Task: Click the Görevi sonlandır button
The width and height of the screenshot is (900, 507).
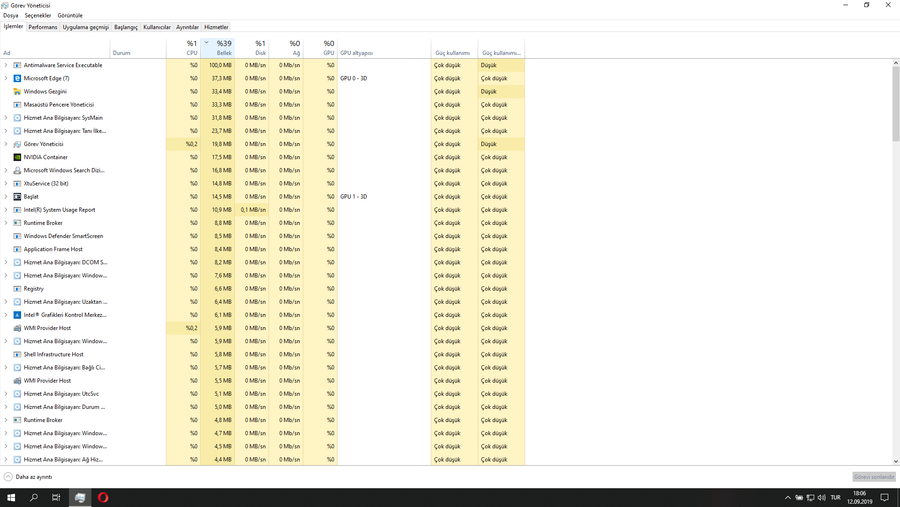Action: click(873, 477)
